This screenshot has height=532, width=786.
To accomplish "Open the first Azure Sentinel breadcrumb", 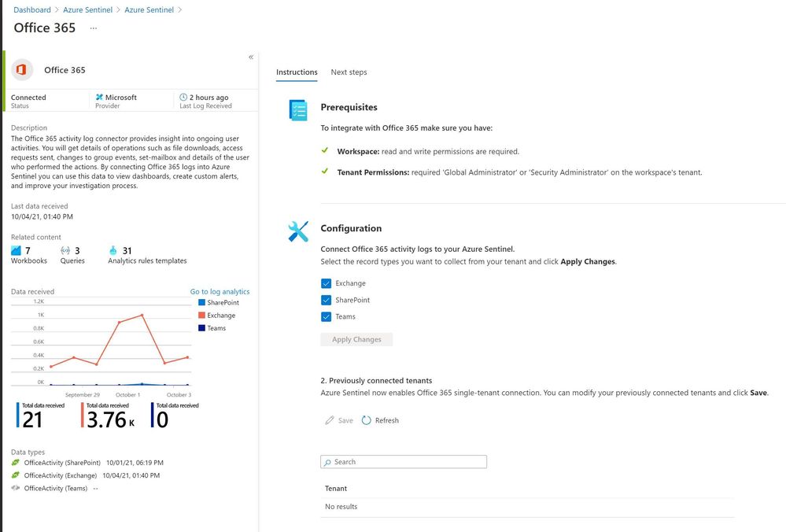I will [x=87, y=9].
